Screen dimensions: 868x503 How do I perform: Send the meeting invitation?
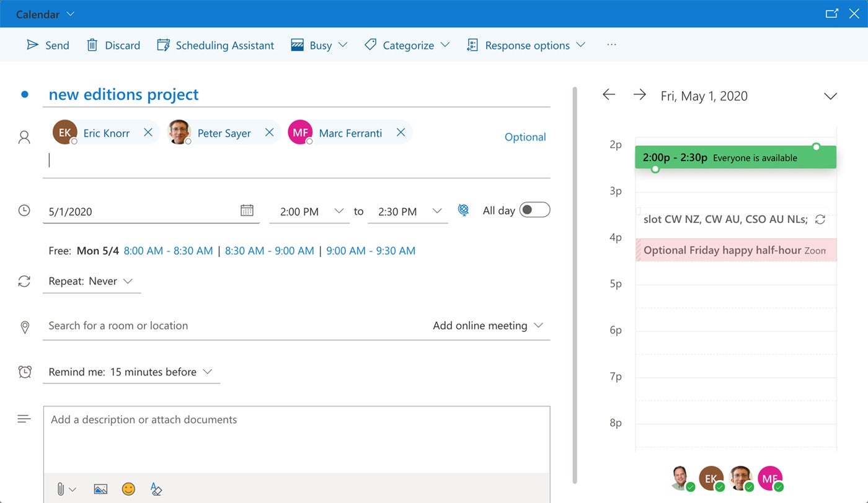(x=48, y=45)
